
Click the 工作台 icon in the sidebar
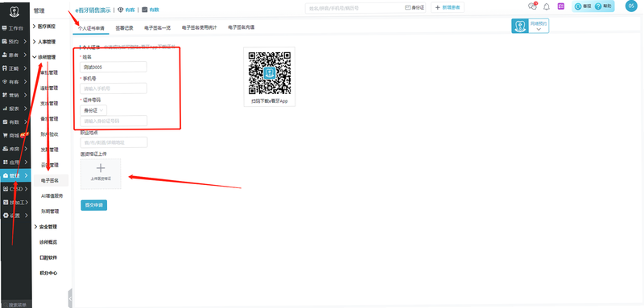[x=5, y=28]
